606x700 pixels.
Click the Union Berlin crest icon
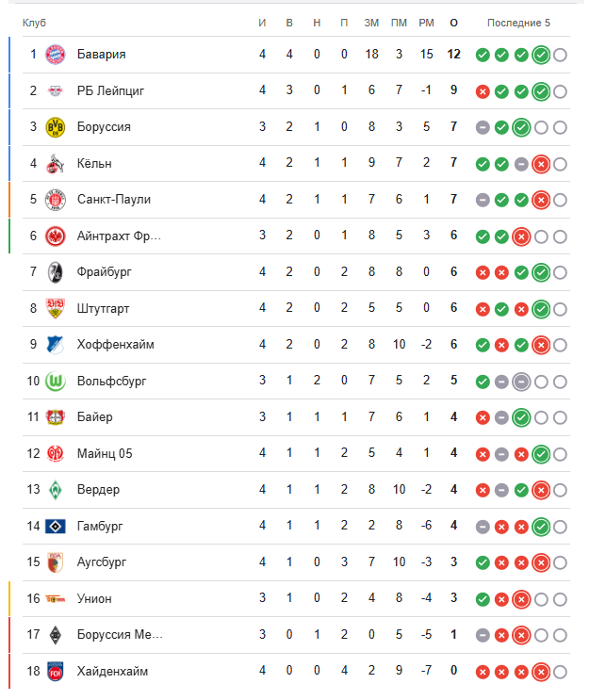(56, 598)
